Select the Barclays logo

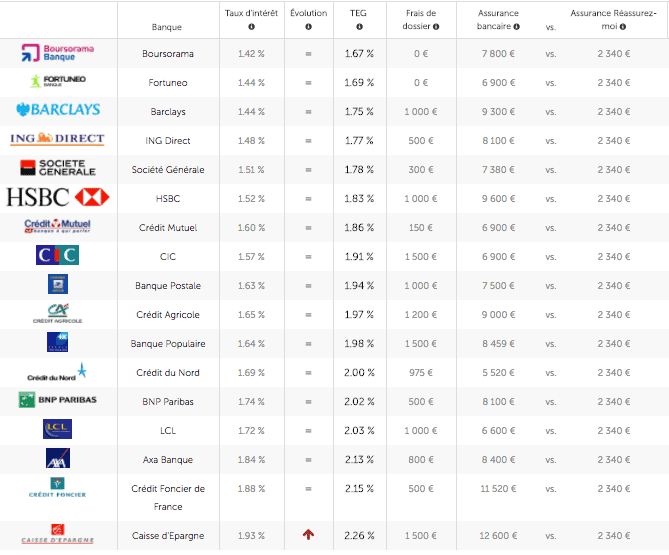pos(58,110)
